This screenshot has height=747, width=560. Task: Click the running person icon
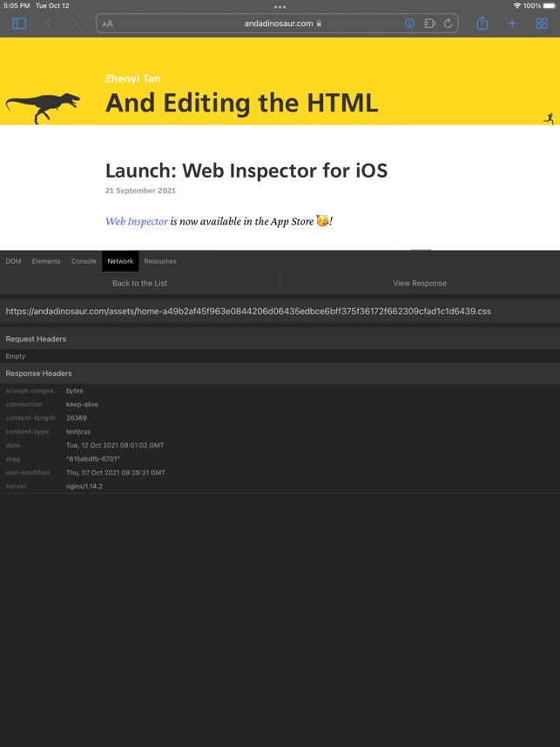[549, 118]
